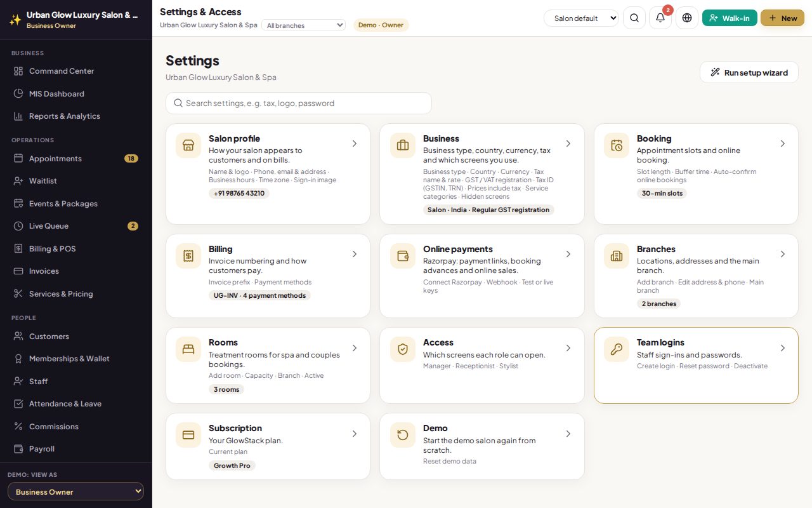Open the notifications bell icon
This screenshot has width=812, height=508.
(x=660, y=18)
